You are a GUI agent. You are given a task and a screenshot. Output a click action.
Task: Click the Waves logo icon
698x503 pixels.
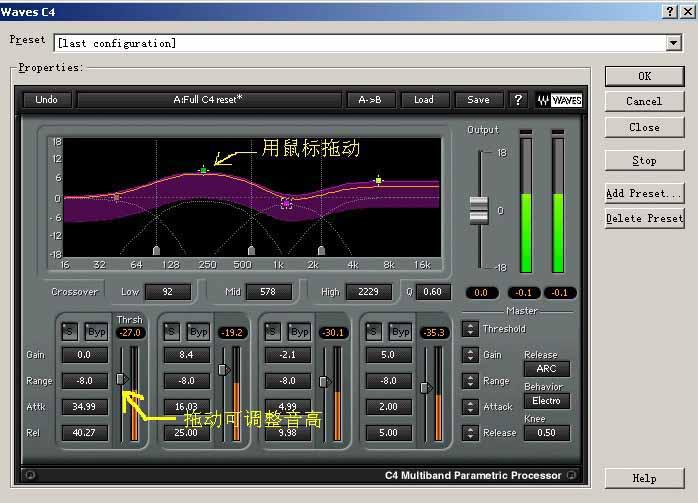(559, 100)
